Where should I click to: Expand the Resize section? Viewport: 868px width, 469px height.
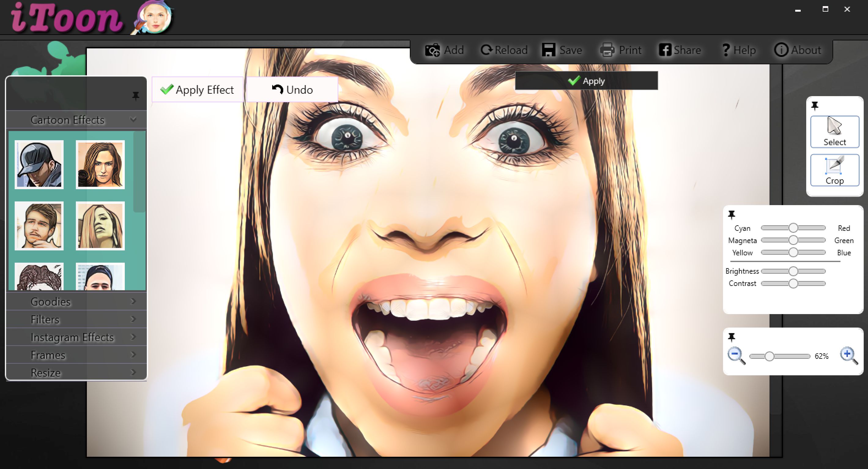(x=76, y=372)
